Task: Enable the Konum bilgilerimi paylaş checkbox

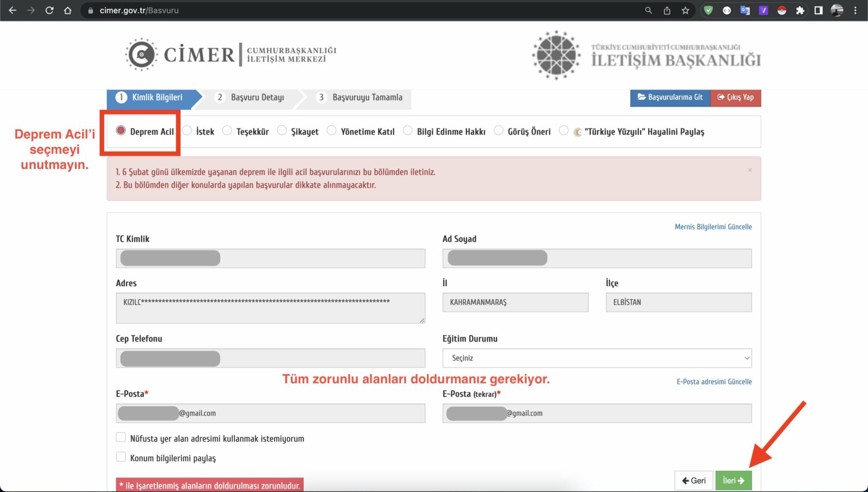Action: tap(121, 457)
